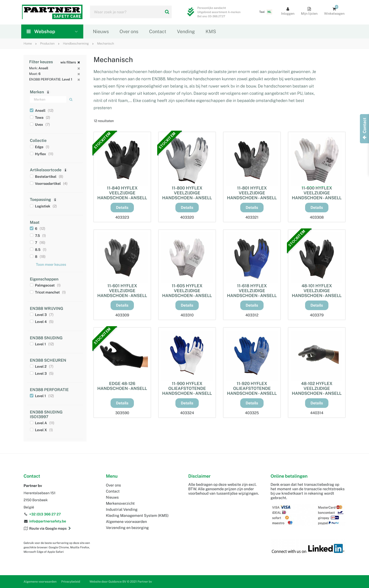Open Mijn lijsten document icon
369x588 pixels.
click(309, 9)
